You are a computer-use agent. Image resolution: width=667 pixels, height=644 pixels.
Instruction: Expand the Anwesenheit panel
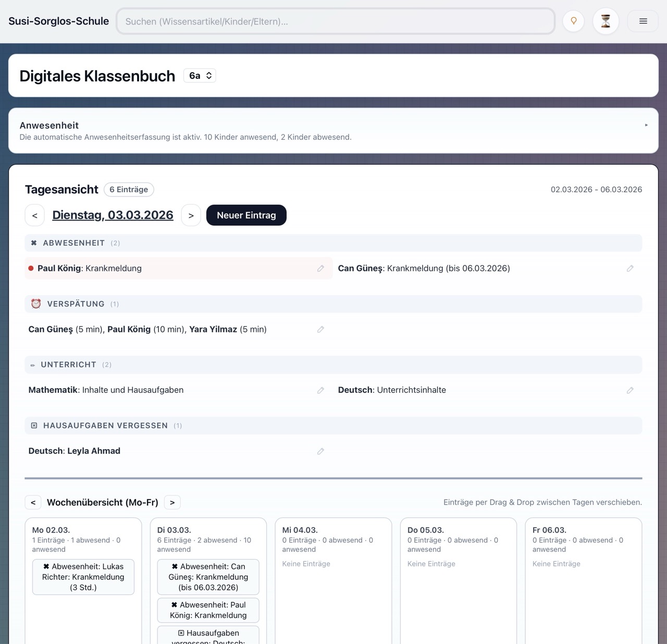pos(646,125)
